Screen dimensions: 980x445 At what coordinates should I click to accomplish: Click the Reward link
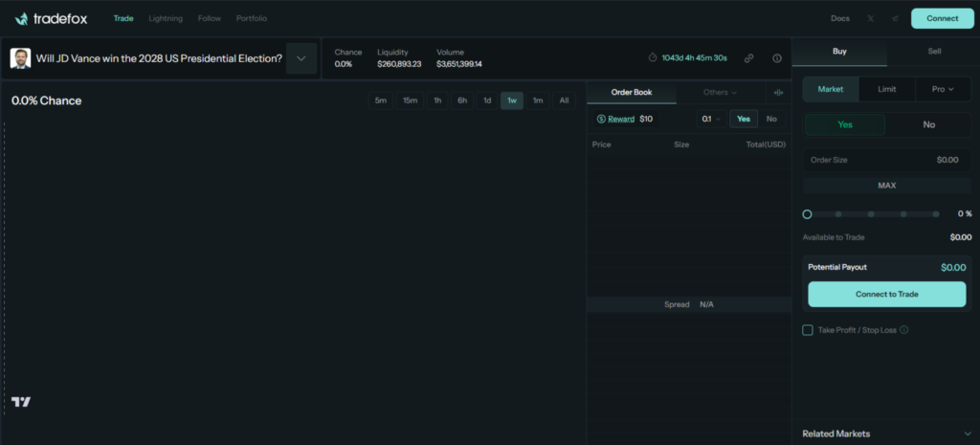(x=620, y=119)
